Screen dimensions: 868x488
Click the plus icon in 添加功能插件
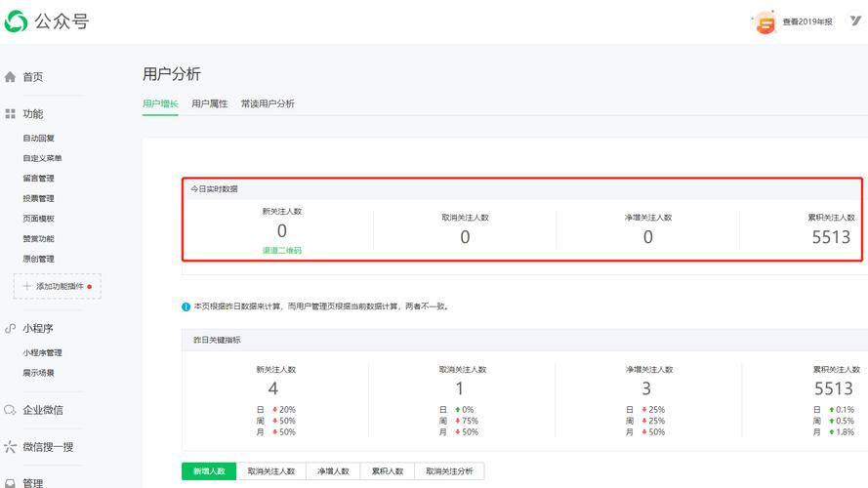(x=26, y=286)
